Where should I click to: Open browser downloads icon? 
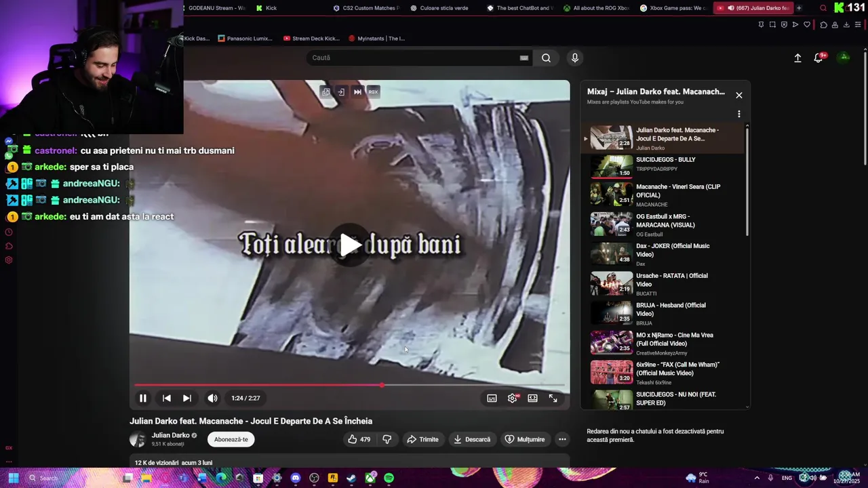tap(846, 25)
